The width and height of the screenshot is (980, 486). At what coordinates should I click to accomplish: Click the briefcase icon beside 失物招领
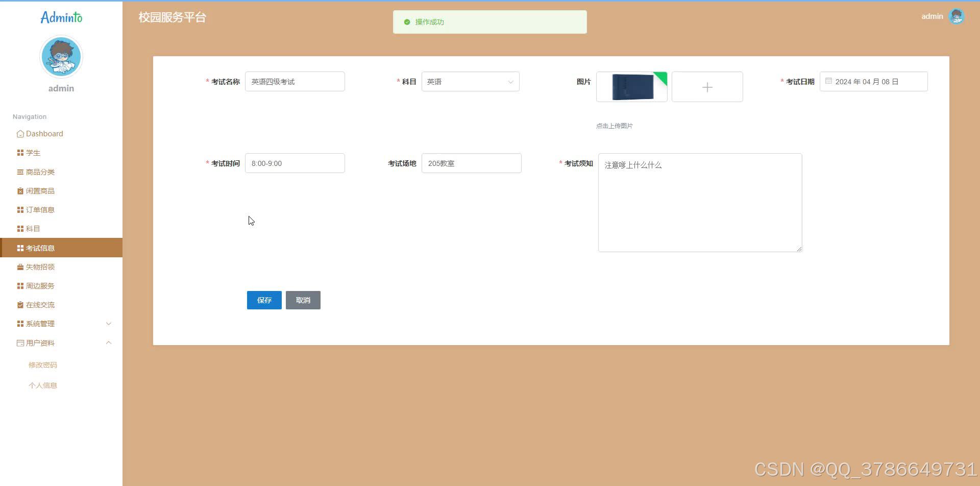pyautogui.click(x=20, y=267)
